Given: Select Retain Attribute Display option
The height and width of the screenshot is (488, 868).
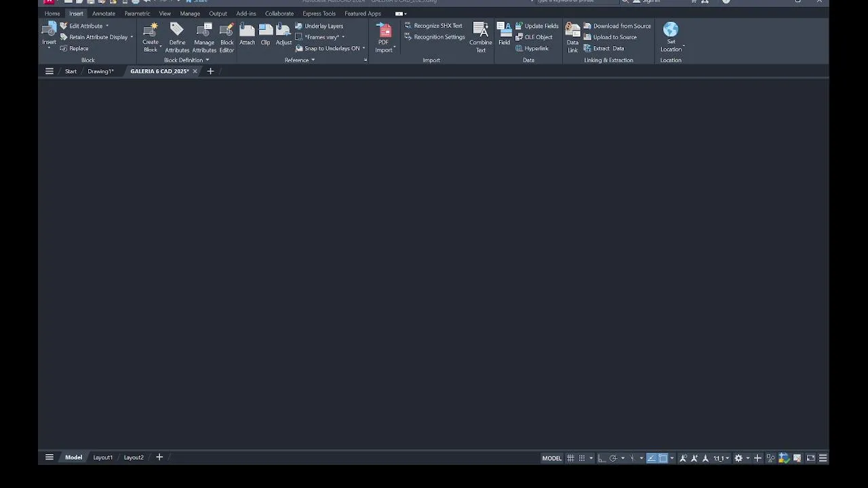Looking at the screenshot, I should [96, 37].
